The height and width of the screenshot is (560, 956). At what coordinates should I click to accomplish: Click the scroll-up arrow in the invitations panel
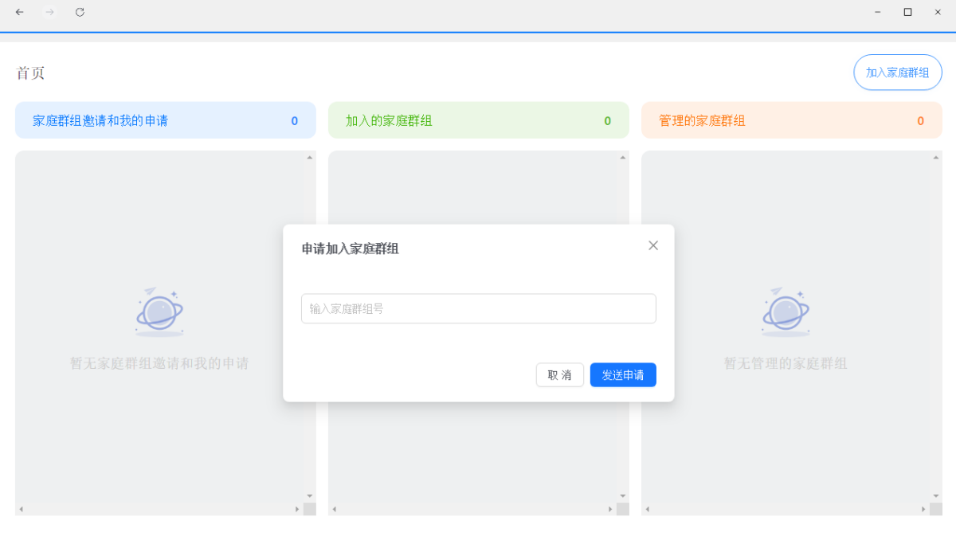click(x=310, y=157)
